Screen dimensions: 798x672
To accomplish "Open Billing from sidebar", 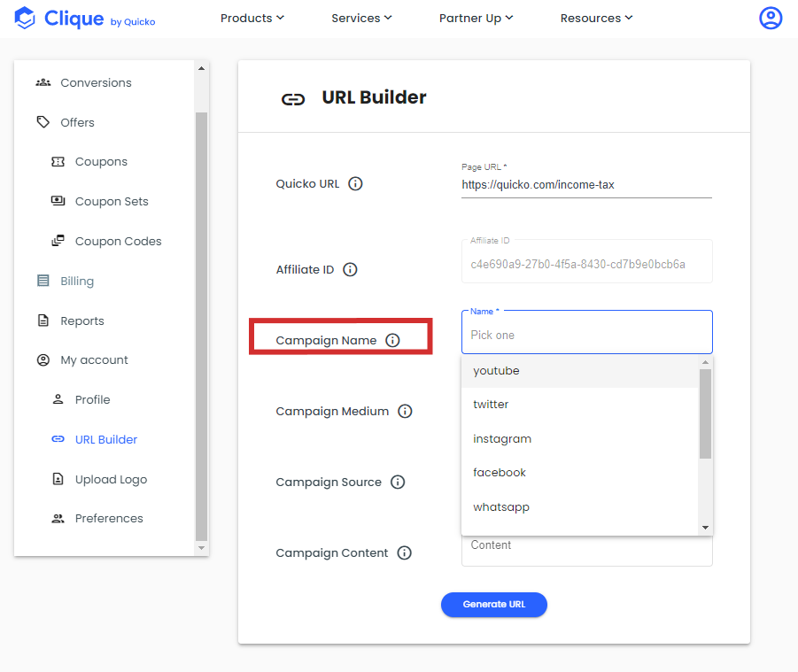I will 77,282.
